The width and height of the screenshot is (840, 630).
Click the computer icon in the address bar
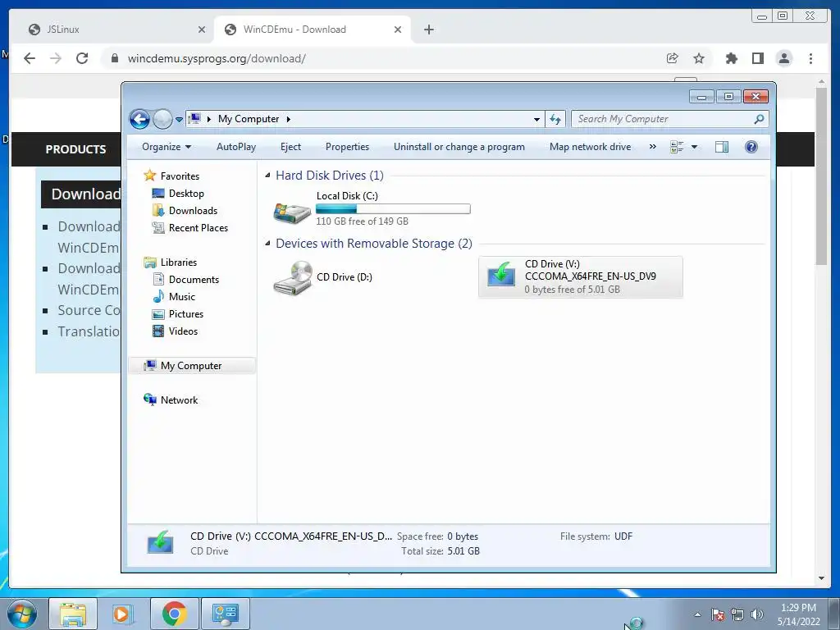195,118
